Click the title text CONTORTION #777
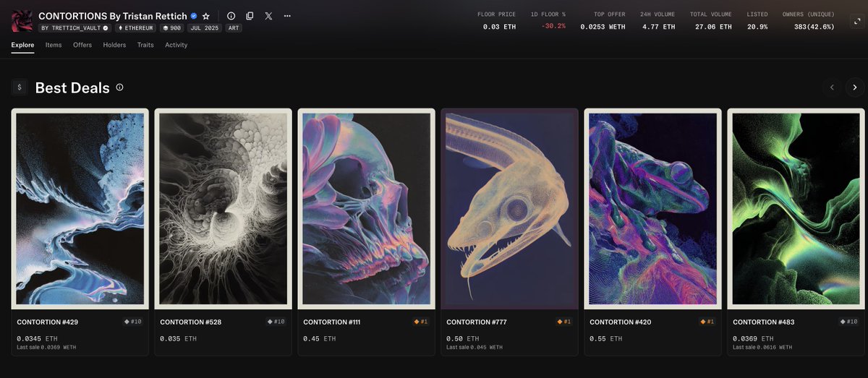Image resolution: width=868 pixels, height=378 pixels. 476,322
